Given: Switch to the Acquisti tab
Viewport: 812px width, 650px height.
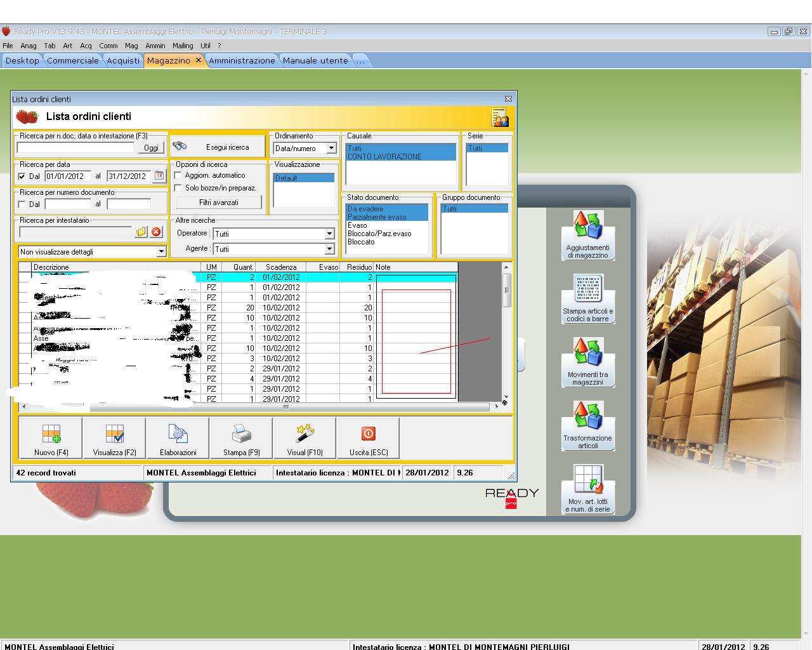Looking at the screenshot, I should click(x=123, y=60).
